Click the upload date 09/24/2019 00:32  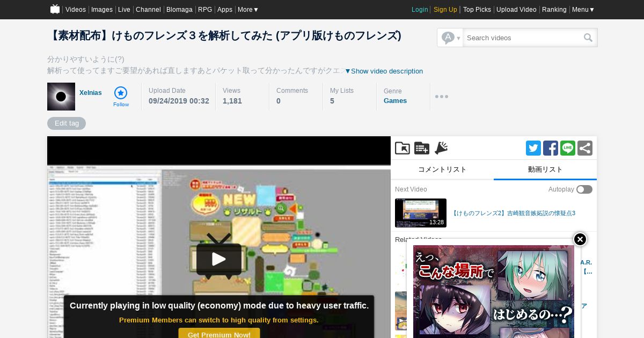click(x=179, y=101)
